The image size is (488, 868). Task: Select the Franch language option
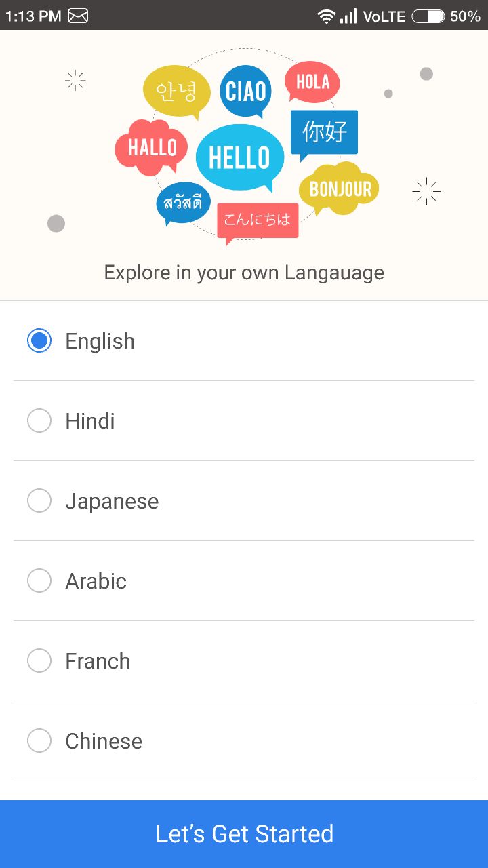point(39,660)
